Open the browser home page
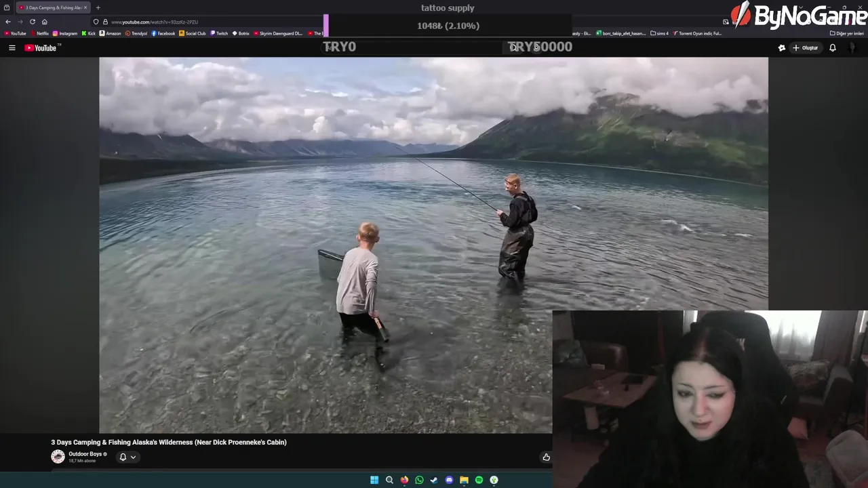This screenshot has height=488, width=868. tap(45, 22)
